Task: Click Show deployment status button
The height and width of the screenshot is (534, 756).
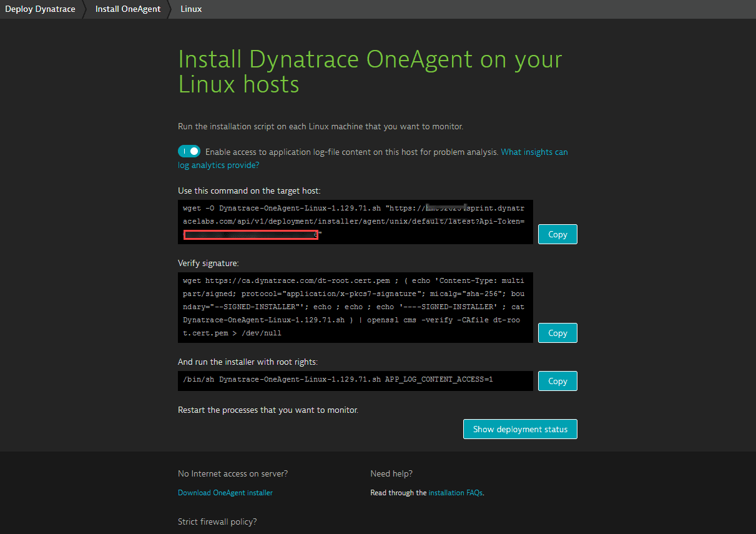Action: [x=520, y=429]
